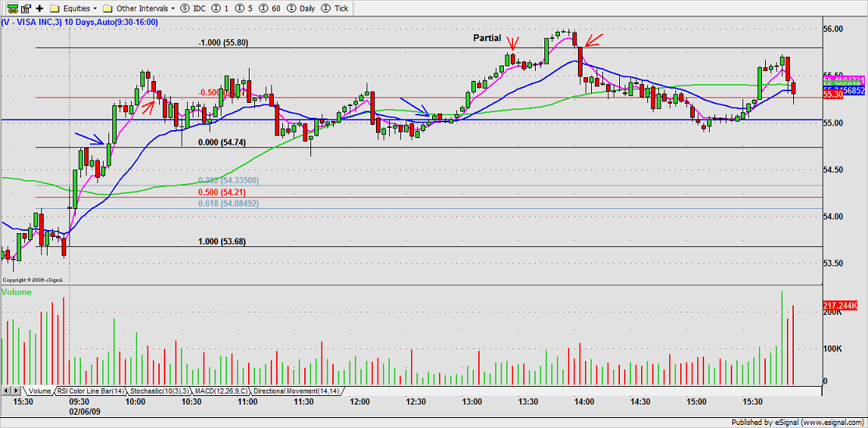This screenshot has width=868, height=428.
Task: Expand the Other Intervals dropdown
Action: pyautogui.click(x=139, y=9)
